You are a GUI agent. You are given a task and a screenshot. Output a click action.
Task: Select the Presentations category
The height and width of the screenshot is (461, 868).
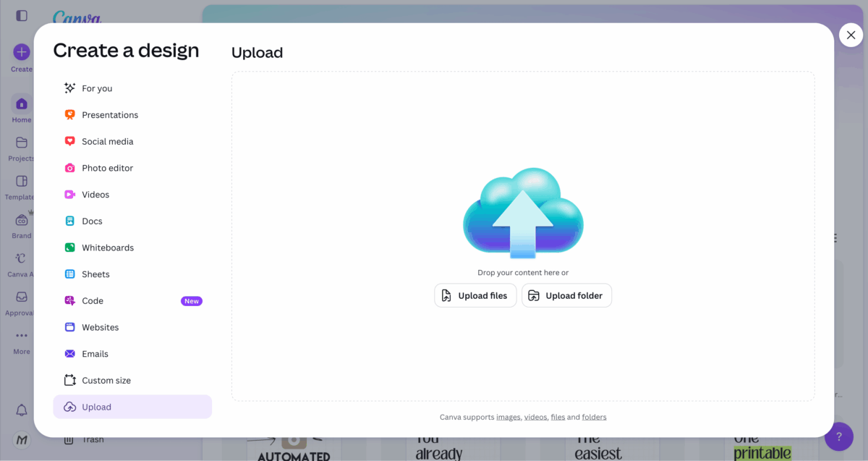[132, 115]
